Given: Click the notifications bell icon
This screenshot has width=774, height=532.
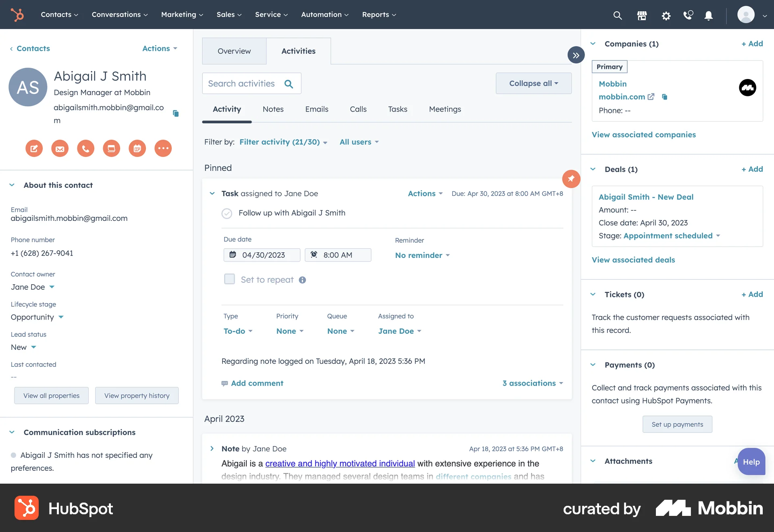Looking at the screenshot, I should tap(708, 15).
